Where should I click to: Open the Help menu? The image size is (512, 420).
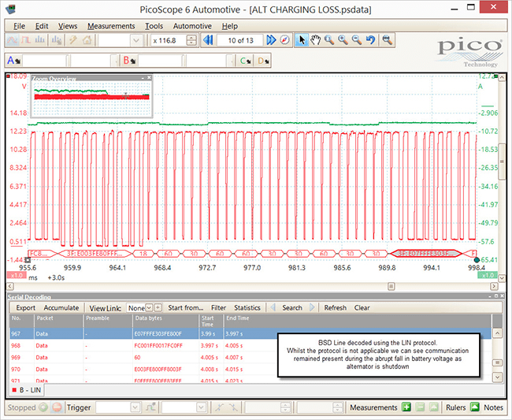(x=229, y=26)
